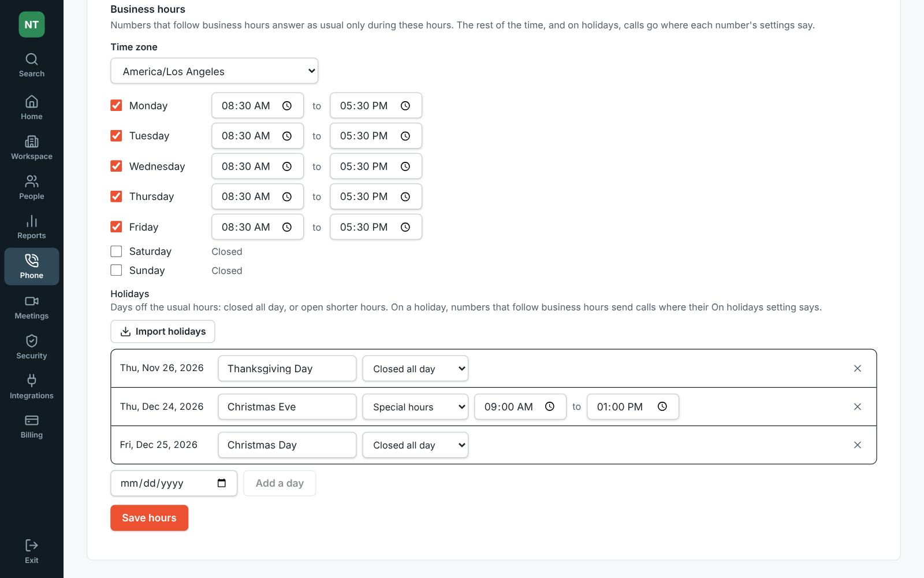Image resolution: width=924 pixels, height=578 pixels.
Task: Click the Import holidays button
Action: point(163,331)
